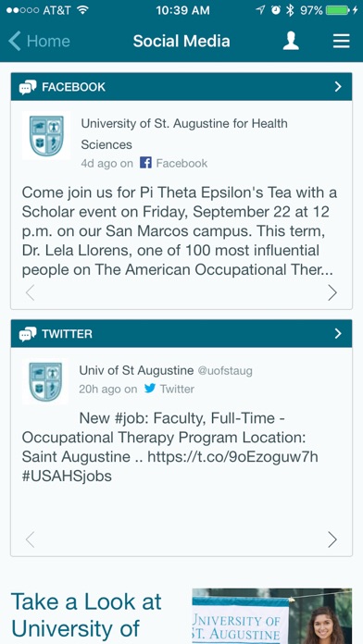Image resolution: width=363 pixels, height=644 pixels.
Task: Open the t.co link in tweet
Action: 232,457
